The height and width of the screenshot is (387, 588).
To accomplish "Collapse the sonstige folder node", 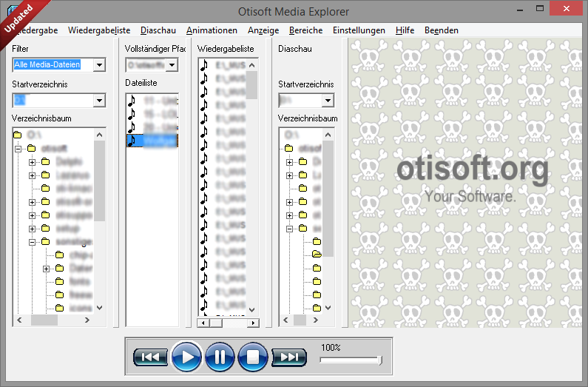I will click(32, 242).
